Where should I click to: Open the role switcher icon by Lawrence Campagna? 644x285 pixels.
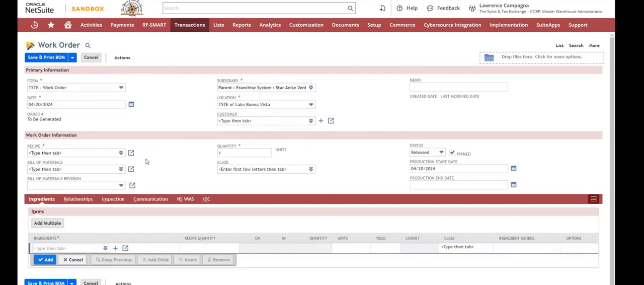pyautogui.click(x=472, y=8)
